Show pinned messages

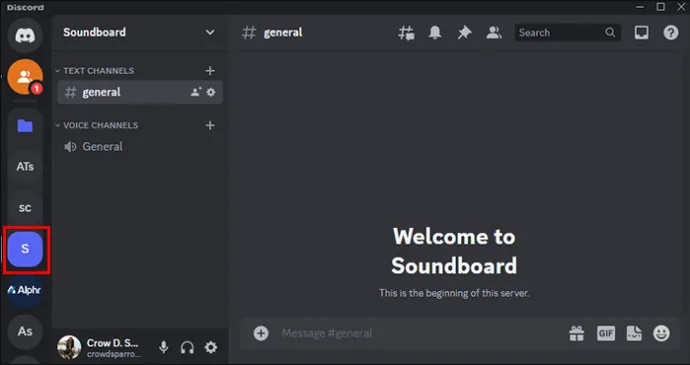464,33
